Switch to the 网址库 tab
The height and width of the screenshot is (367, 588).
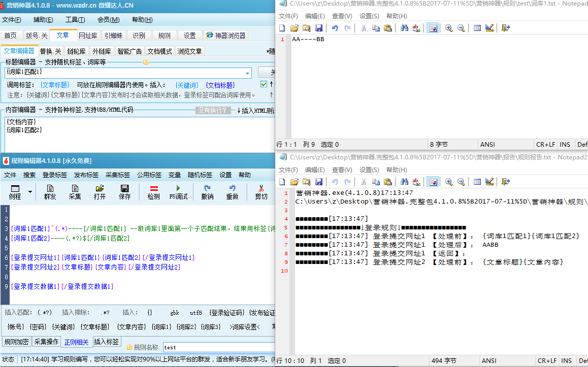click(88, 36)
